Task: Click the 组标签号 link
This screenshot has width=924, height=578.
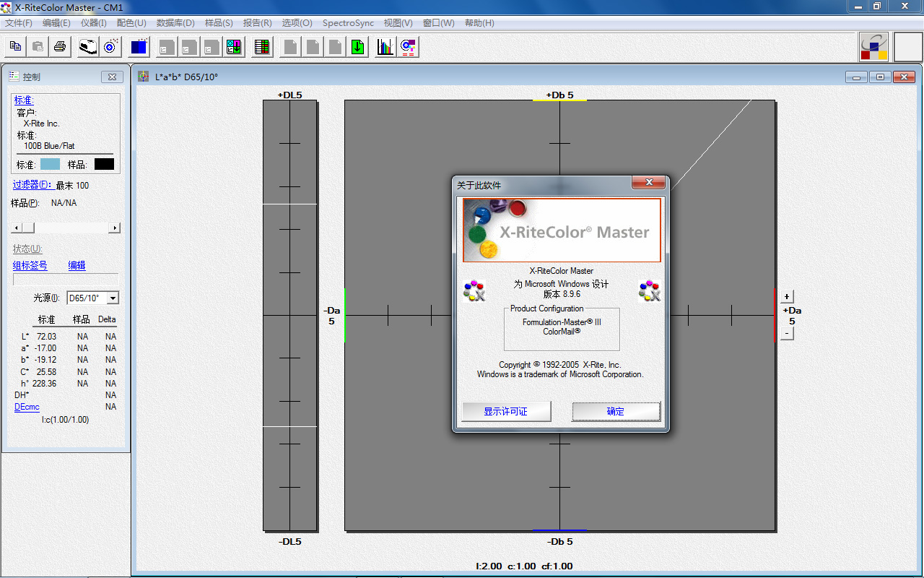Action: tap(30, 266)
